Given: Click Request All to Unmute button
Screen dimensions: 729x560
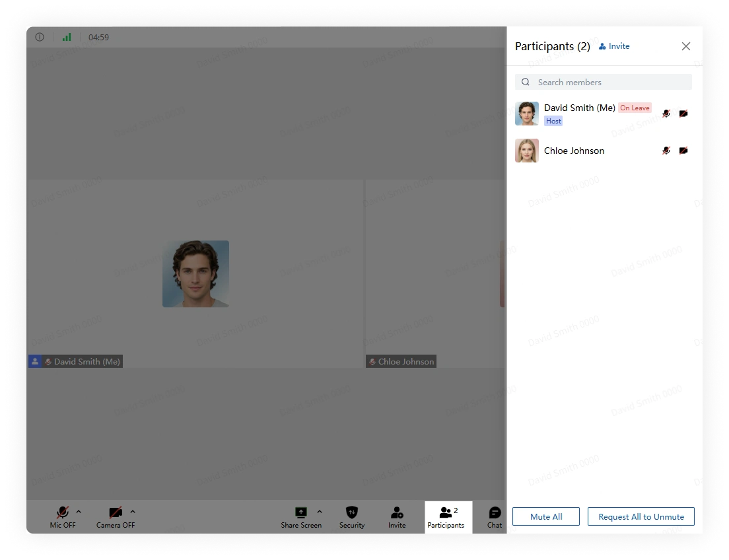Looking at the screenshot, I should [641, 516].
